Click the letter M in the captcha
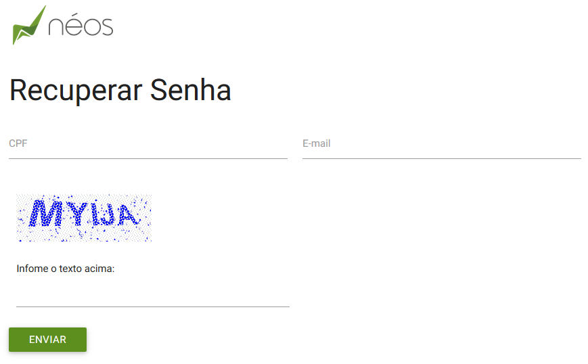The image size is (588, 364). tap(46, 213)
